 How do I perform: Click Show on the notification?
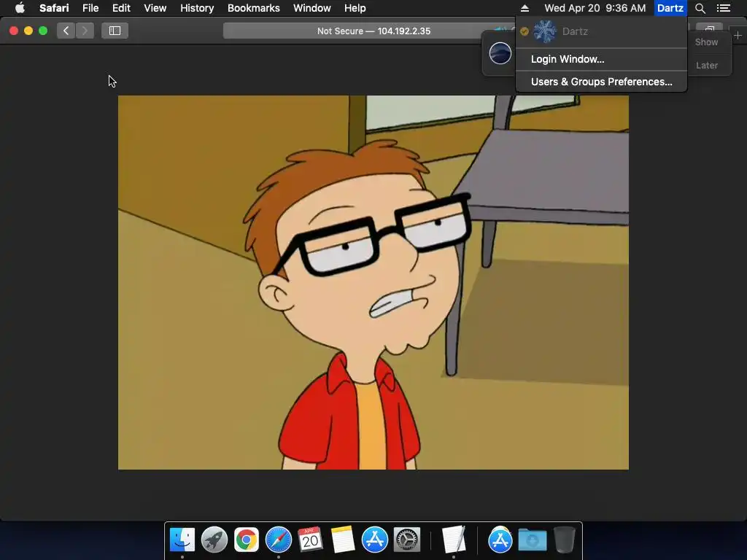coord(706,42)
